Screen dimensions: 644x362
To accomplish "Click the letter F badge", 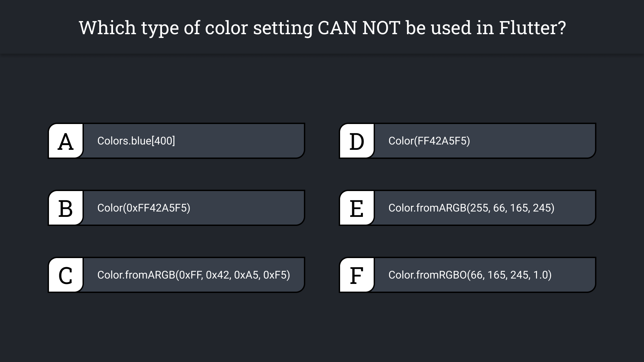I will pos(357,275).
